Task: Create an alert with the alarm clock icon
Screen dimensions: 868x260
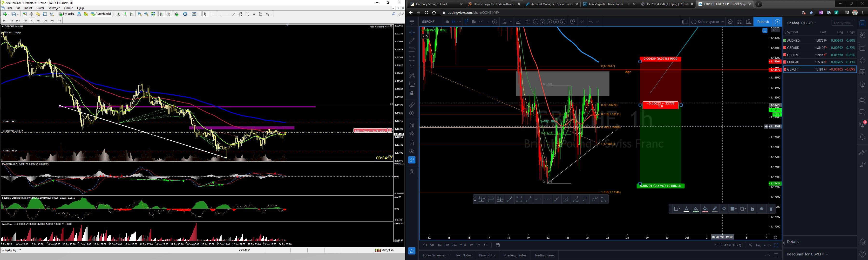Action: pos(572,22)
